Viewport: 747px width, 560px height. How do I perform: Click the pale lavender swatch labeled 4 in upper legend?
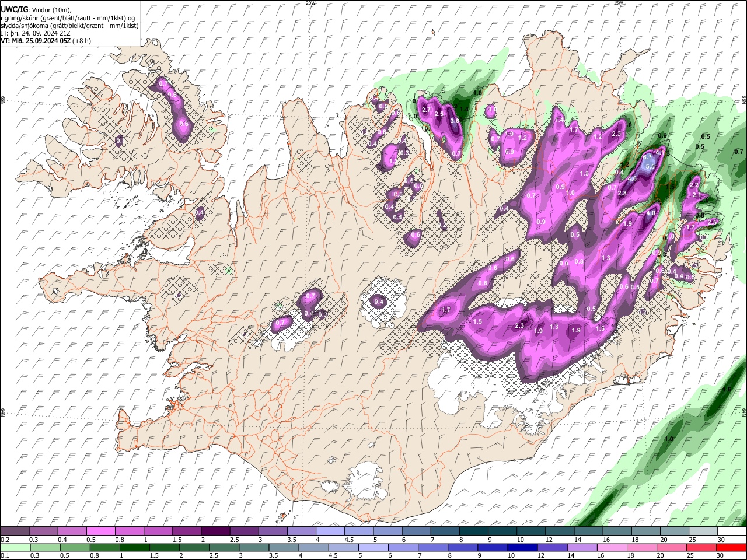point(330,531)
